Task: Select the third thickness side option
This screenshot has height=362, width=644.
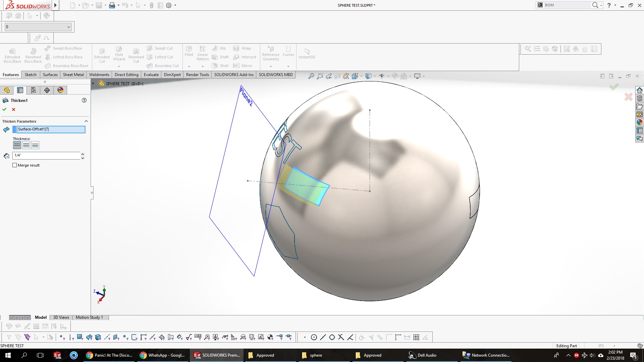Action: (35, 145)
